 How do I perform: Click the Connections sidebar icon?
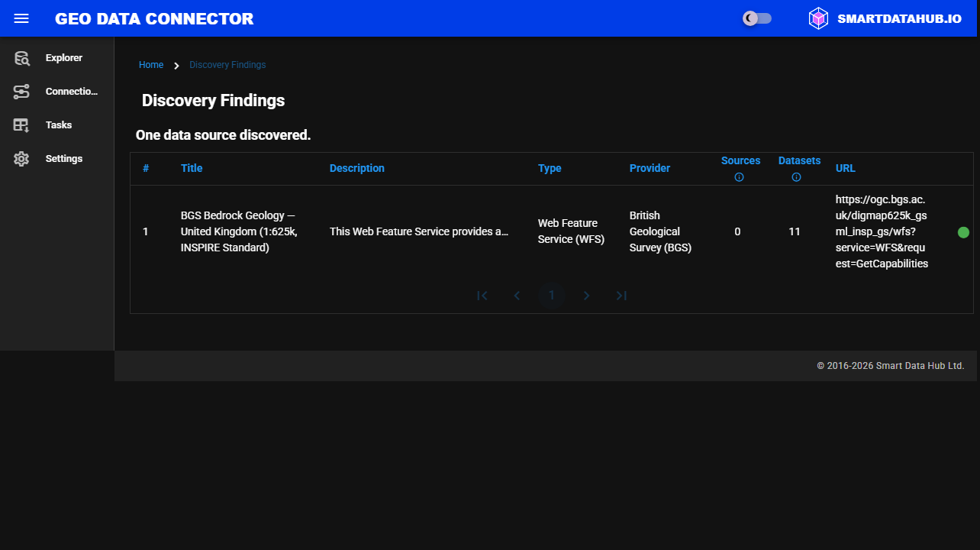pos(21,92)
